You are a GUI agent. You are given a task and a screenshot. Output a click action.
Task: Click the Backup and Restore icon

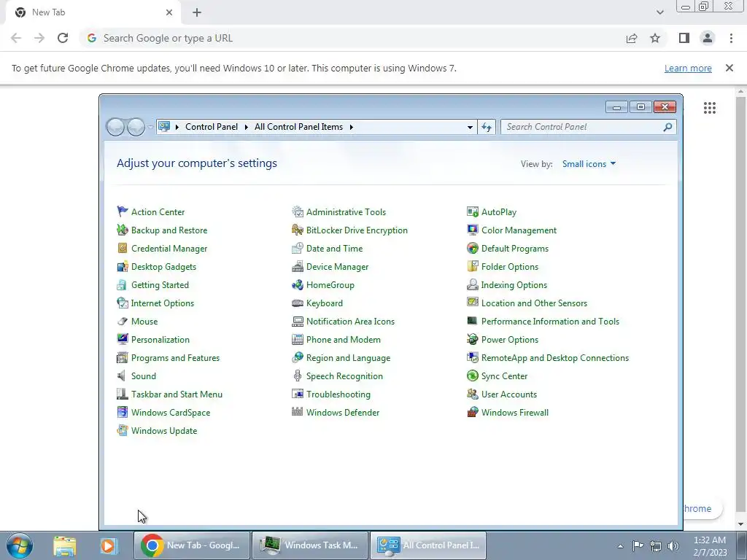(123, 230)
